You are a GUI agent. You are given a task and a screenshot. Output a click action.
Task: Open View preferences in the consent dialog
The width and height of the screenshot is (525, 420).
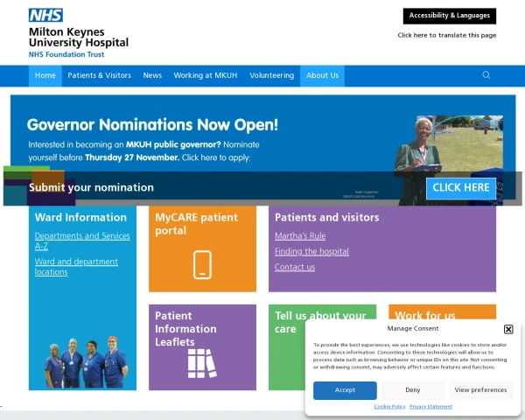point(480,390)
